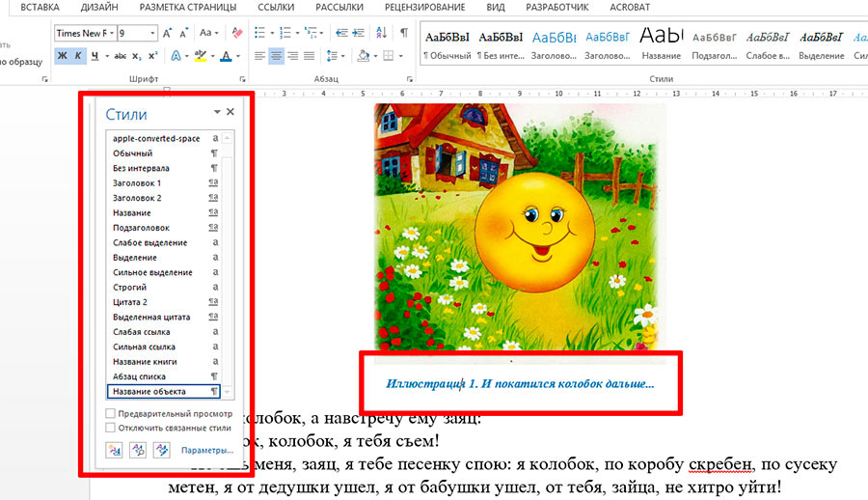Expand the font size dropdown
Screen dimensions: 868x500
[x=152, y=33]
